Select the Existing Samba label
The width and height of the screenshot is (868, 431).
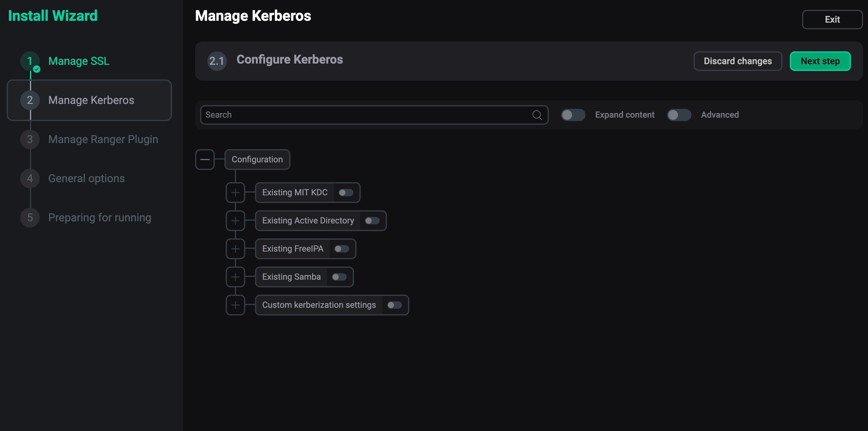(x=291, y=277)
